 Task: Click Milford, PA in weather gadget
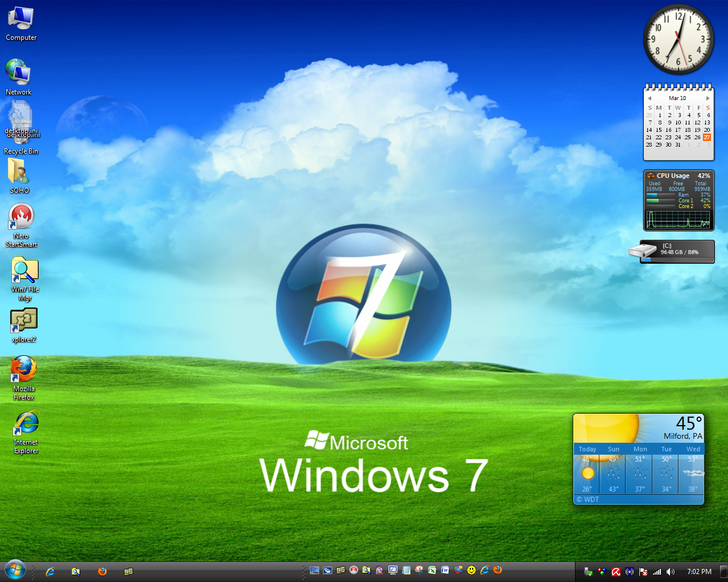pyautogui.click(x=682, y=436)
